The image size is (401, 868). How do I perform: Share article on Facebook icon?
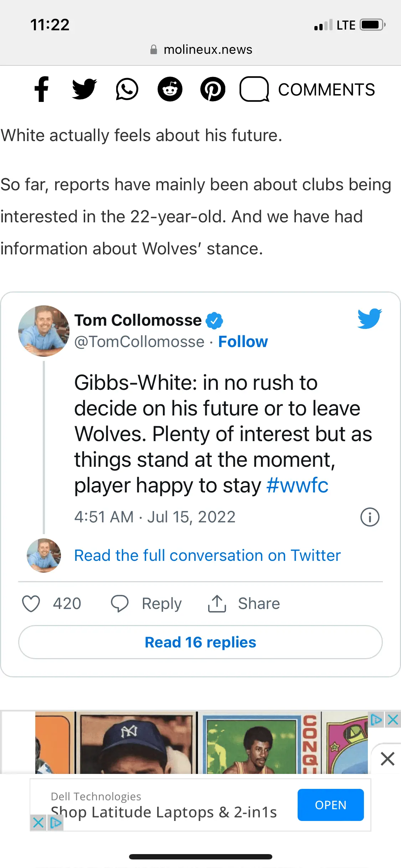[x=41, y=89]
